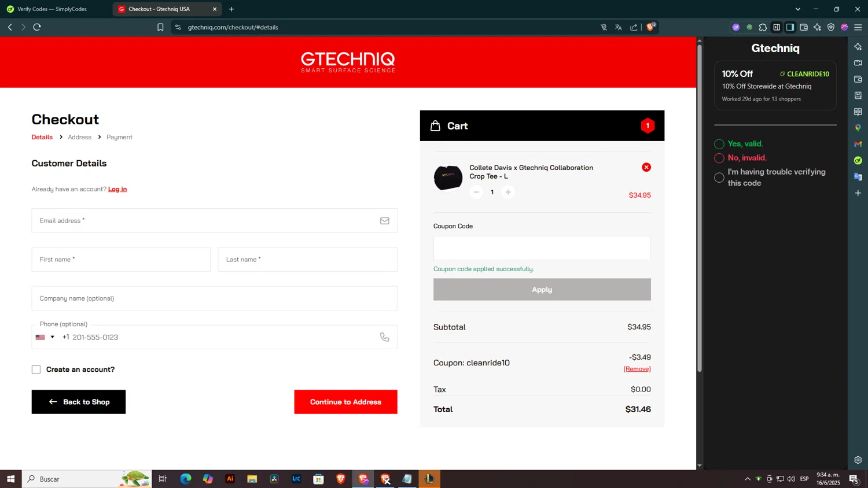The width and height of the screenshot is (868, 488).
Task: Open Google Translate in the sidebar
Action: tap(858, 176)
